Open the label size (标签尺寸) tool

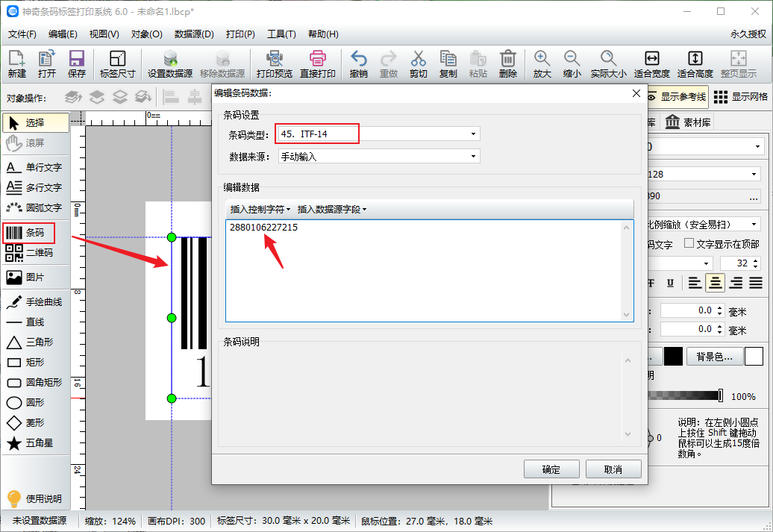117,64
